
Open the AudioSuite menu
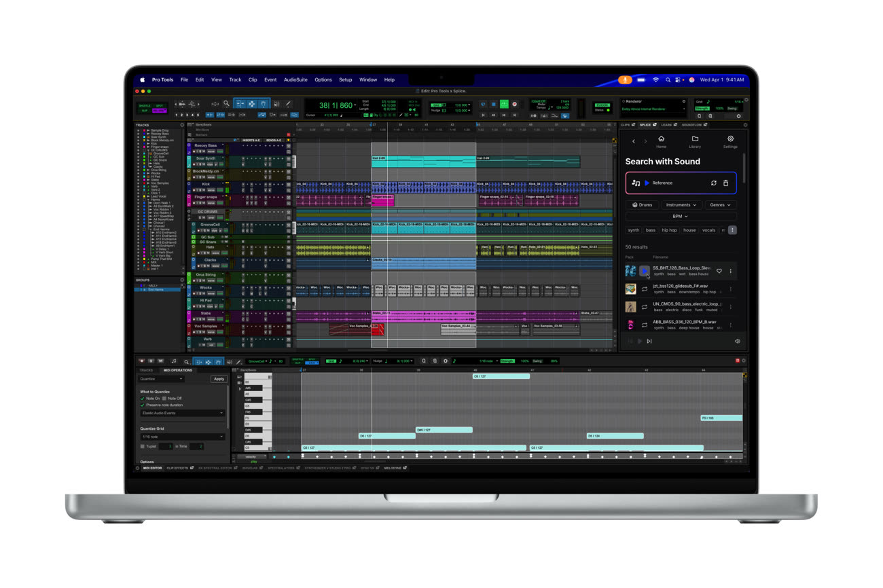(295, 79)
